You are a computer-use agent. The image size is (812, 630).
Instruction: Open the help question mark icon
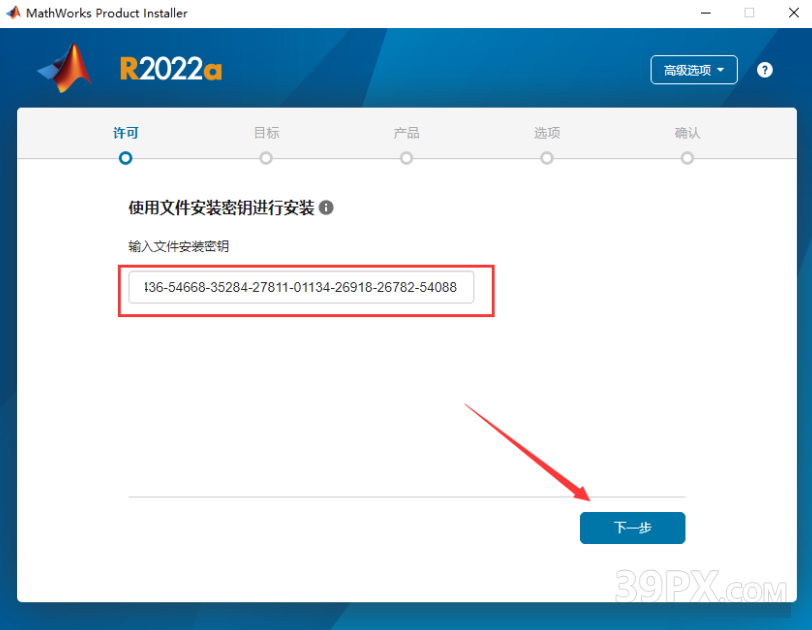point(764,70)
